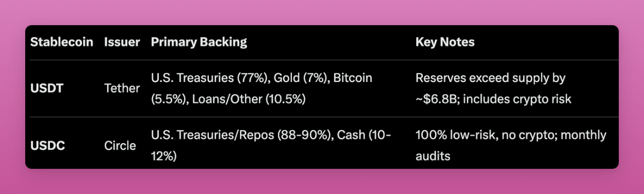Click the text 'U.S. Treasuries (77%)'

[210, 78]
